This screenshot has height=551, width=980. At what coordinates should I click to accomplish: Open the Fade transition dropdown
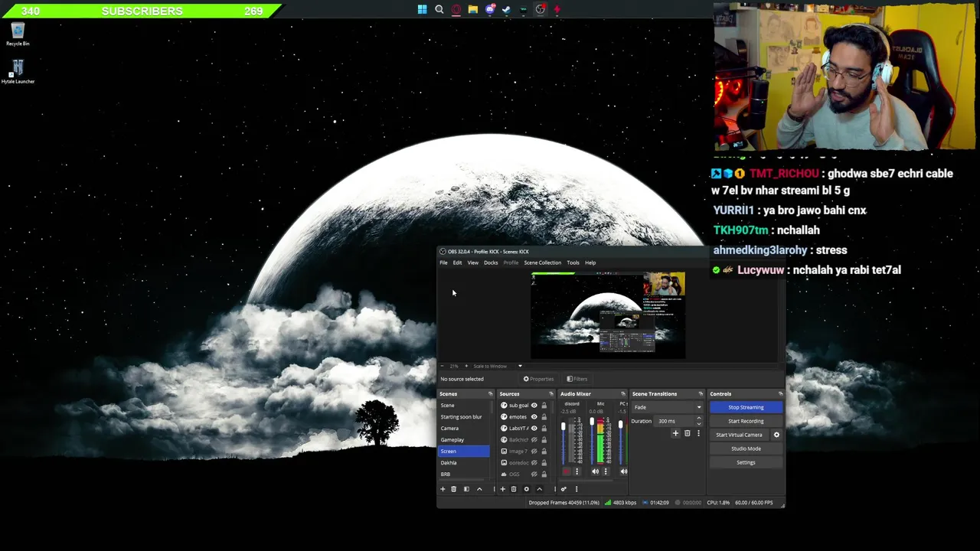[x=667, y=407]
